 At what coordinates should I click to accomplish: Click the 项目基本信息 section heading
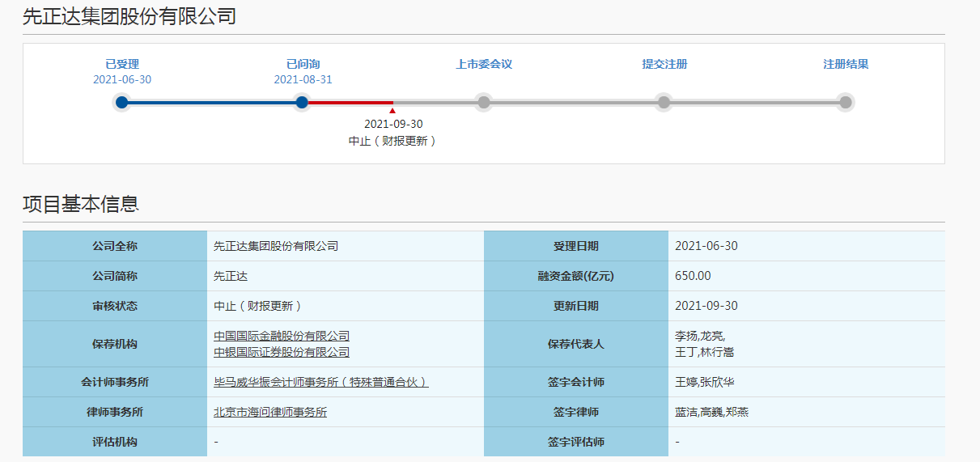click(81, 204)
